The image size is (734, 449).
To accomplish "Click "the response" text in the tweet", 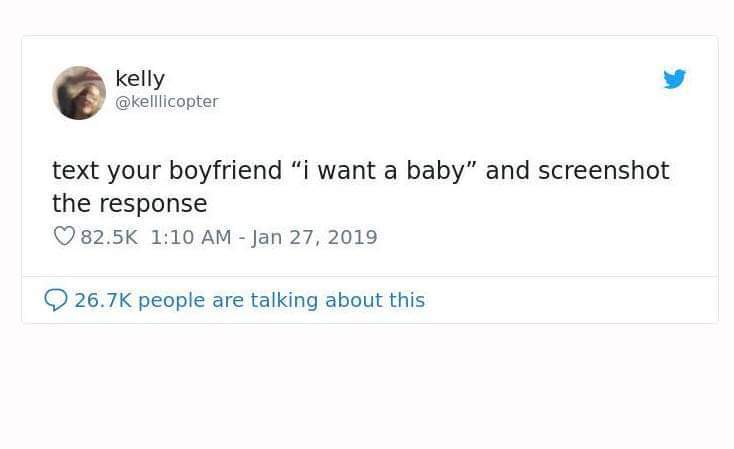I will click(129, 203).
